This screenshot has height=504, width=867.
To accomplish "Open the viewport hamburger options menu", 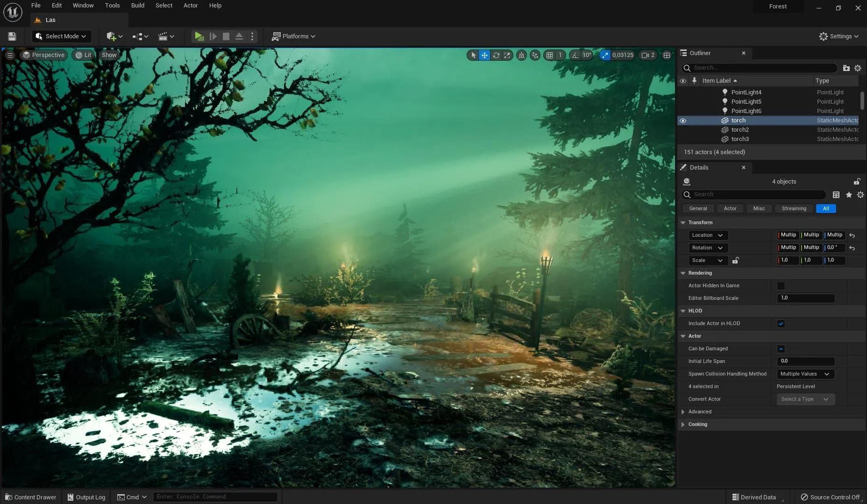I will [10, 55].
